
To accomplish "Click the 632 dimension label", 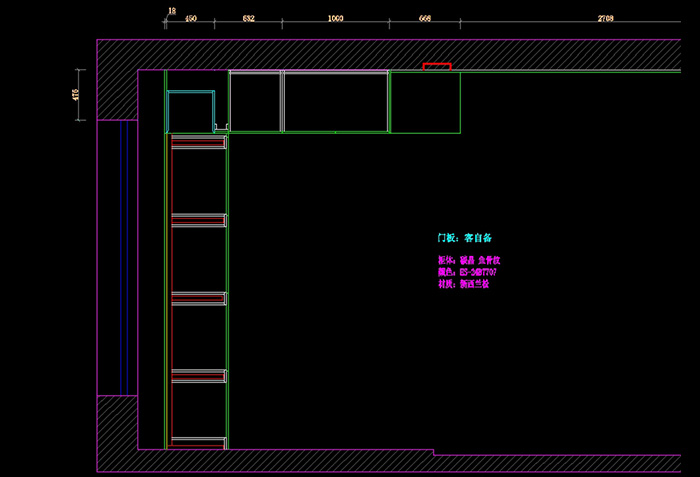I will coord(249,19).
